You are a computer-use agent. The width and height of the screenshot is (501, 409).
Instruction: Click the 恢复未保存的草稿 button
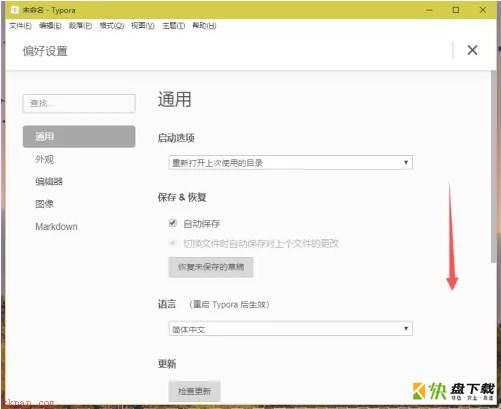(211, 267)
